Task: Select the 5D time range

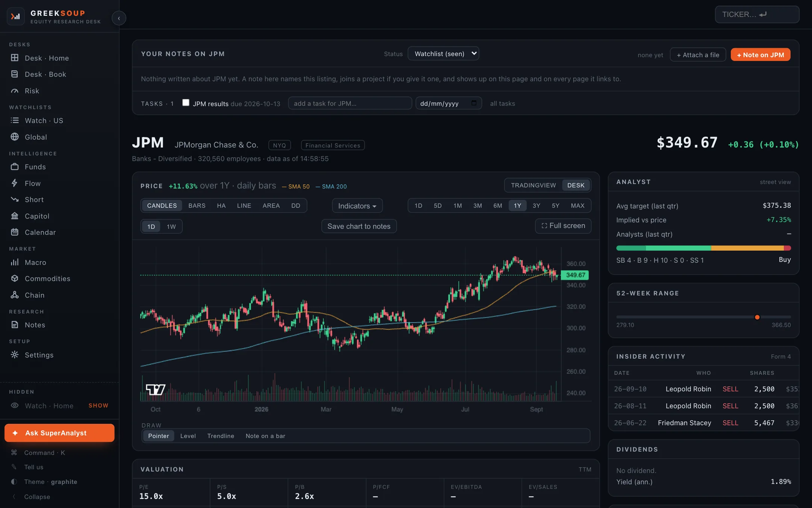Action: pyautogui.click(x=438, y=205)
